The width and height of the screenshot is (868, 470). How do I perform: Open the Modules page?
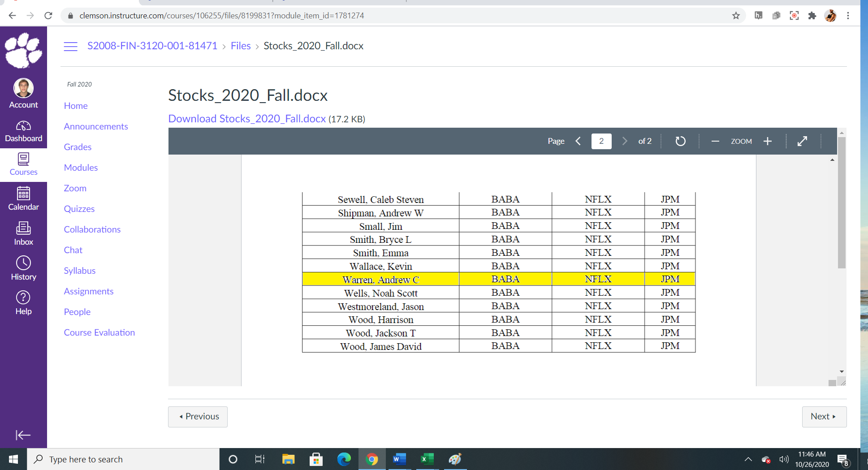coord(81,168)
